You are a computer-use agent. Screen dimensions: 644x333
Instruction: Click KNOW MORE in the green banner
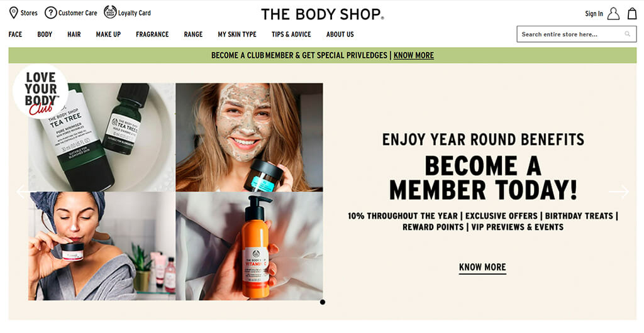[x=414, y=55]
